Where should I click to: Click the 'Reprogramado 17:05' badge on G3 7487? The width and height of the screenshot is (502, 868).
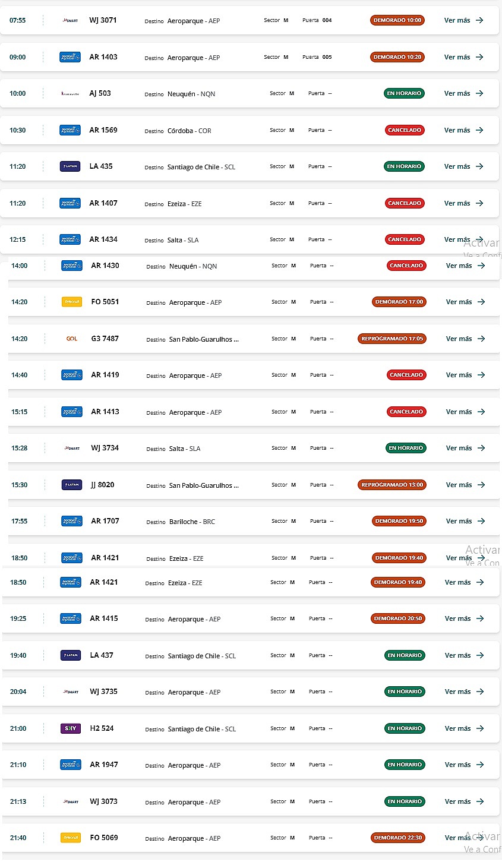(x=392, y=339)
